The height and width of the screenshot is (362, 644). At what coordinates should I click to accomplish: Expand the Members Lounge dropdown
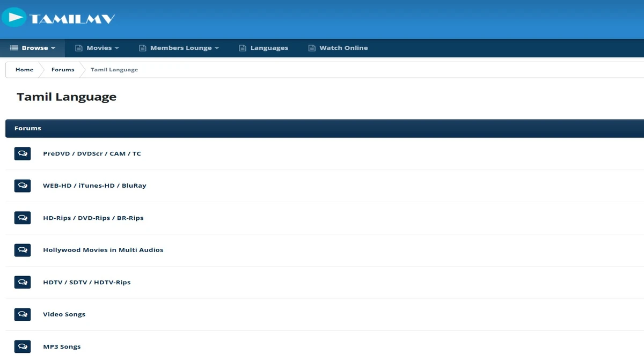(179, 48)
